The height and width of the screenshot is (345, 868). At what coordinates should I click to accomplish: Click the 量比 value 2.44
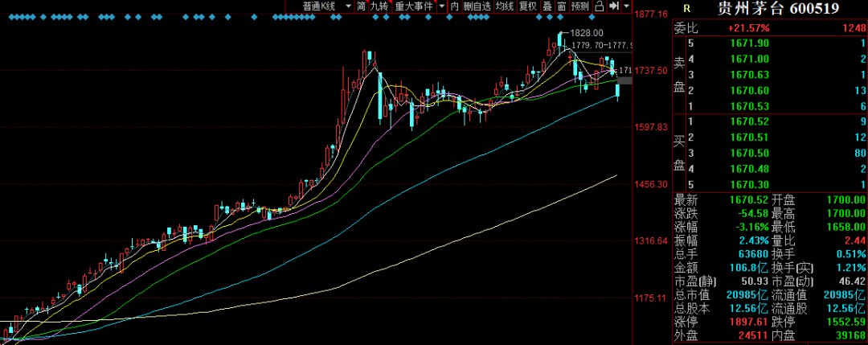click(854, 241)
